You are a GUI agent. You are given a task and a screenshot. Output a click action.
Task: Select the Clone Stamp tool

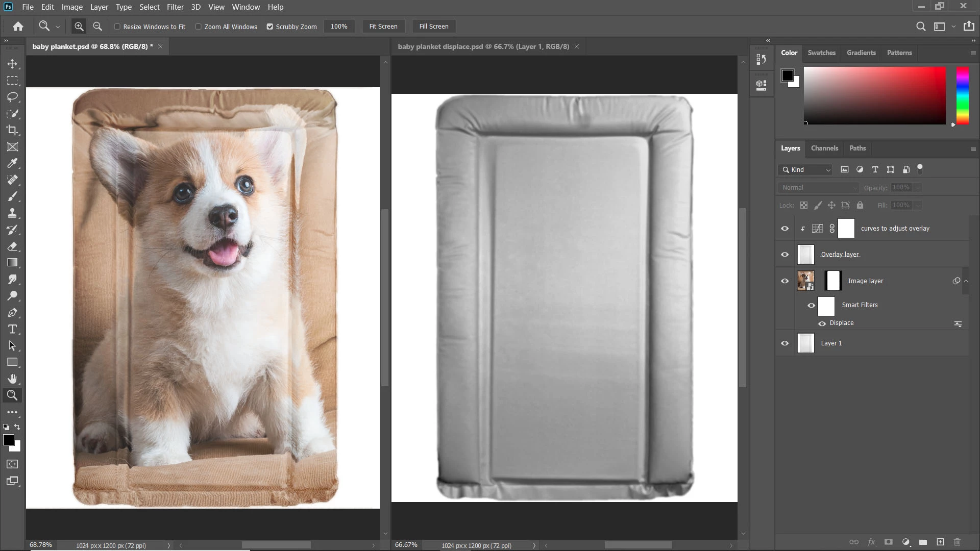click(12, 213)
